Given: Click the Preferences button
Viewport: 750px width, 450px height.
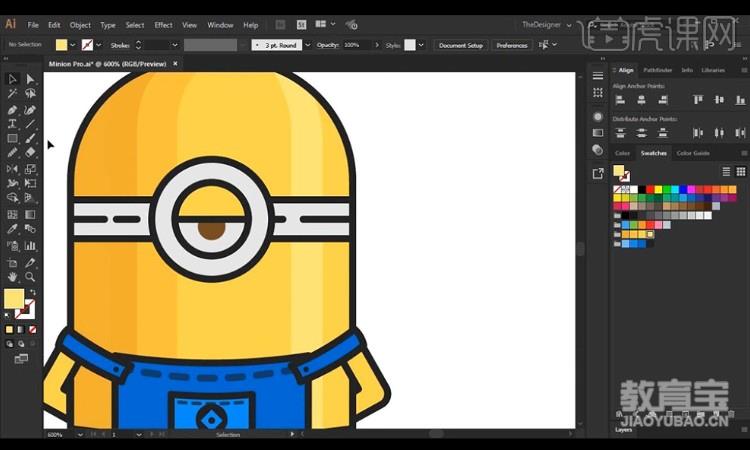Looking at the screenshot, I should [512, 45].
